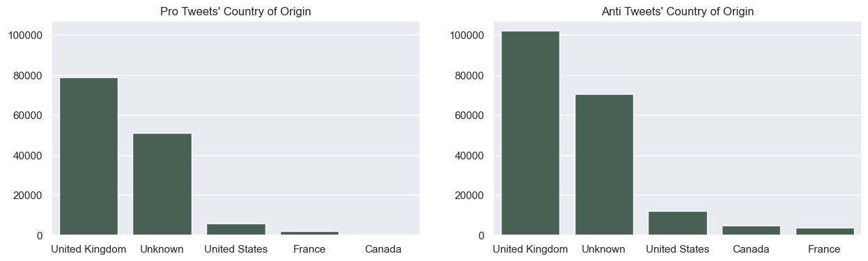This screenshot has height=261, width=868.
Task: Click United Kingdom axis label in Pro chart
Action: click(x=88, y=249)
